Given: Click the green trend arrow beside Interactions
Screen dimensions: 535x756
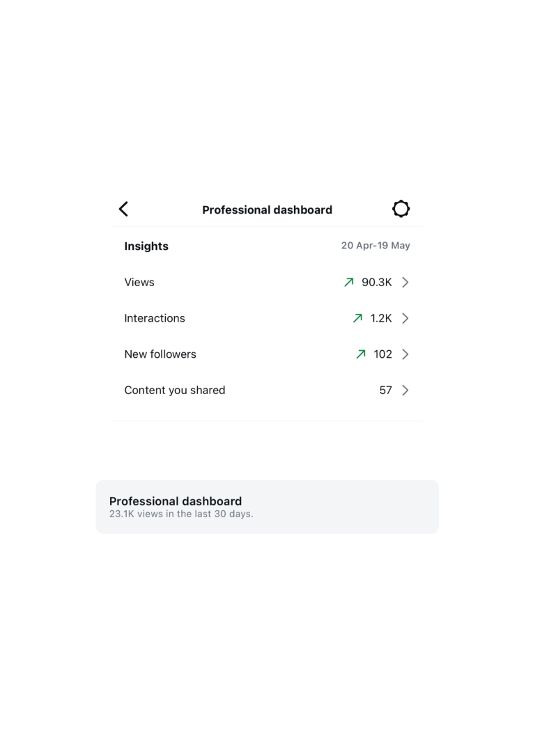Looking at the screenshot, I should (357, 318).
